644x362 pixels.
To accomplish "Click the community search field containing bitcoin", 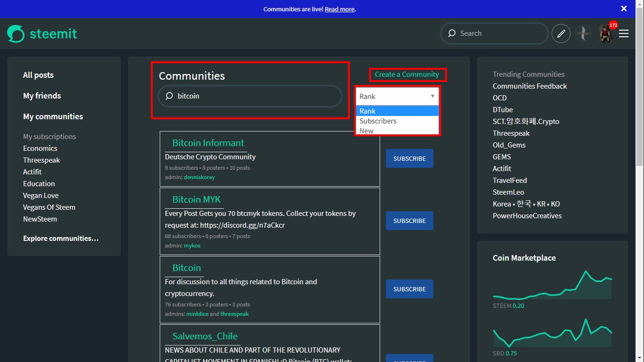I will click(250, 96).
